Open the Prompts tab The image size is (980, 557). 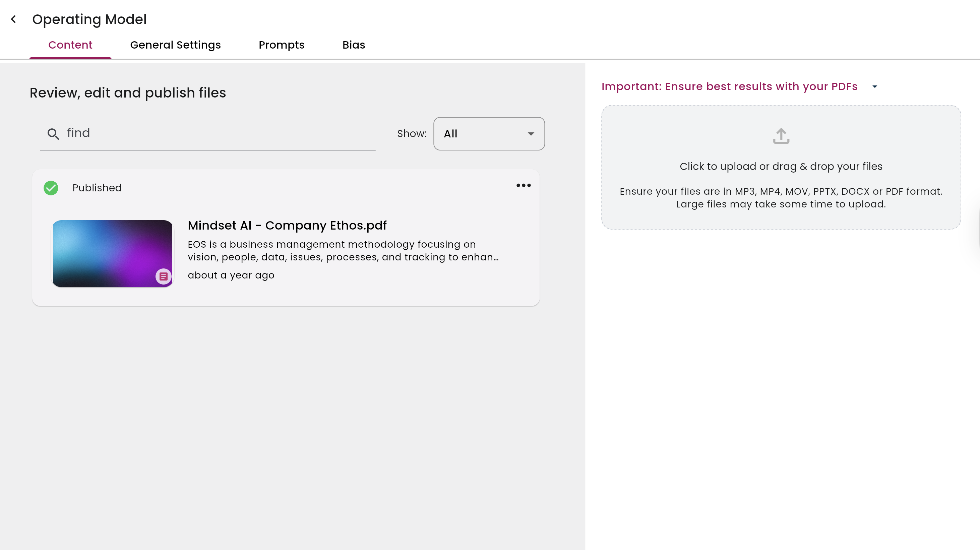(282, 45)
